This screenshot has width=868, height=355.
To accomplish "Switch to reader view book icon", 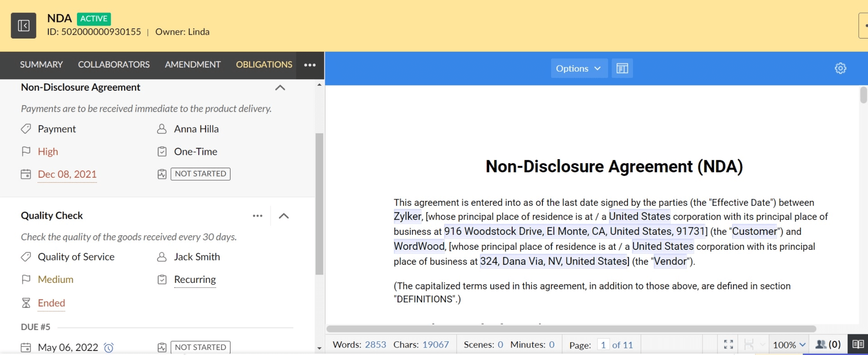I will pos(858,345).
